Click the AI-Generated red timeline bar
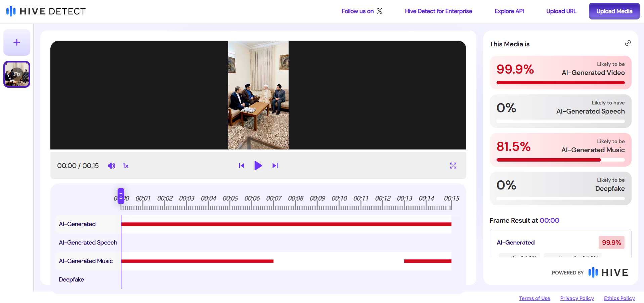Screen dimensions: 644x303 [x=286, y=224]
